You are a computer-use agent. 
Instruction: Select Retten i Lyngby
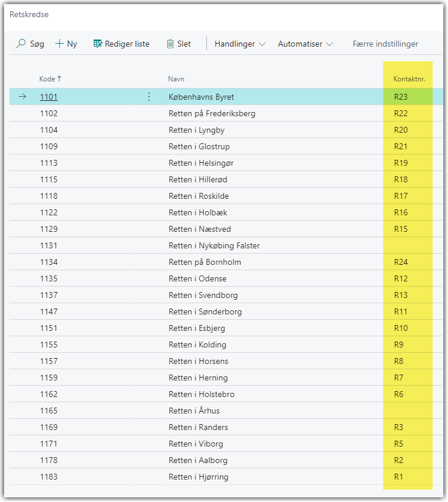[196, 130]
